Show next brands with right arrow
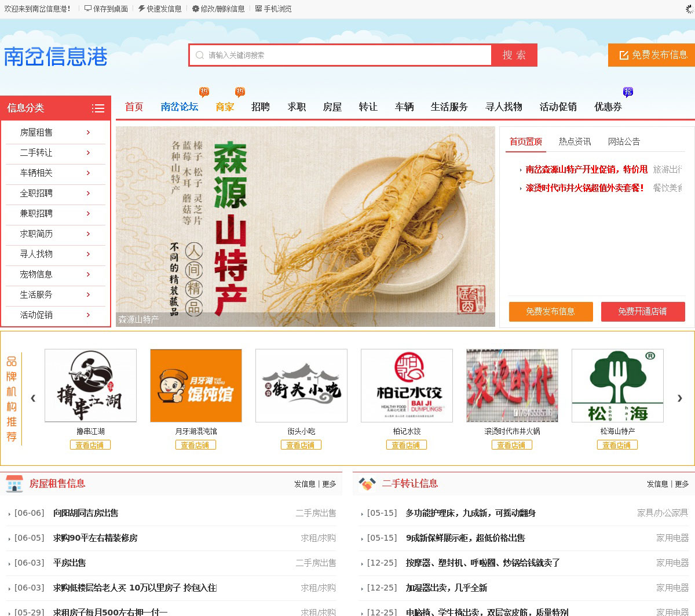This screenshot has height=616, width=695. (x=679, y=398)
